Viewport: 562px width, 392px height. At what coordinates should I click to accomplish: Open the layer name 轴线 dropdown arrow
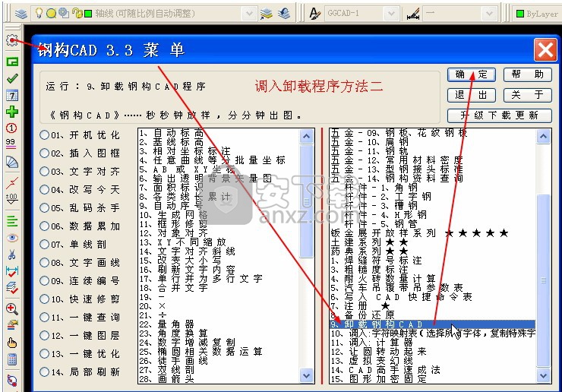click(x=249, y=14)
